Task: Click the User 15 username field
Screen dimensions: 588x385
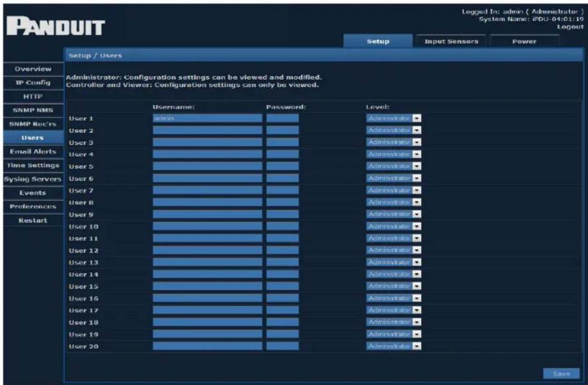Action: pos(207,286)
